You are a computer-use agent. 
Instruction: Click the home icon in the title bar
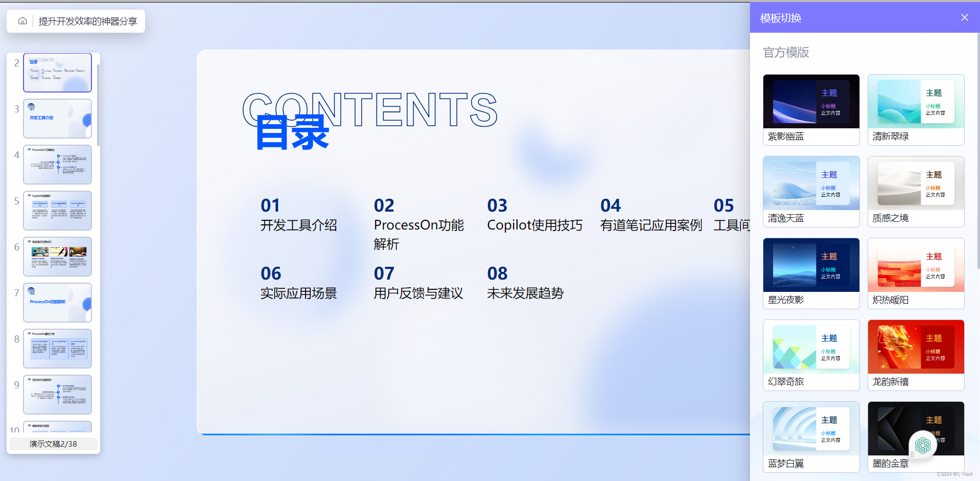(22, 21)
